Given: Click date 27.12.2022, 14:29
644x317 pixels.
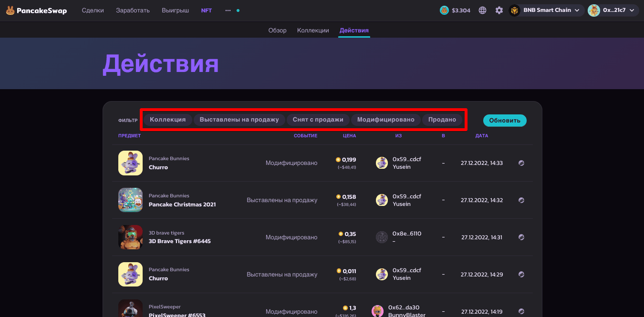Looking at the screenshot, I should coord(482,275).
